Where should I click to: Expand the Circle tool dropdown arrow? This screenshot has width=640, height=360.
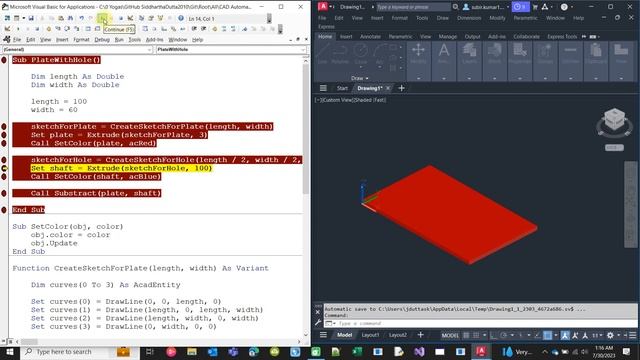361,68
